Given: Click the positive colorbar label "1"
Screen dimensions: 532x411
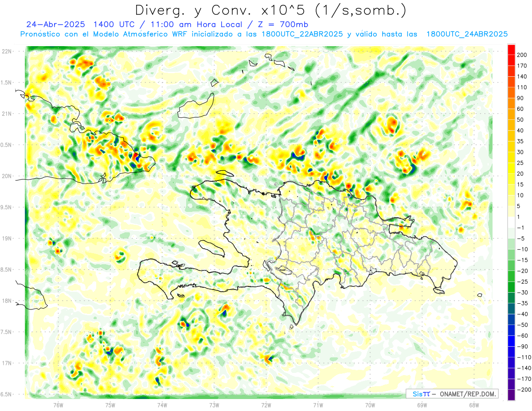Looking at the screenshot, I should click(x=519, y=217).
